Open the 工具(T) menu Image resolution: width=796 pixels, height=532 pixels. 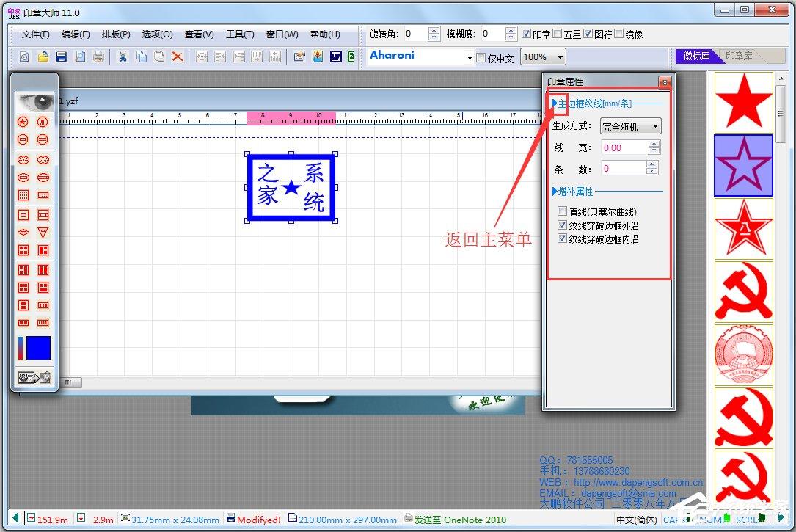click(x=240, y=34)
